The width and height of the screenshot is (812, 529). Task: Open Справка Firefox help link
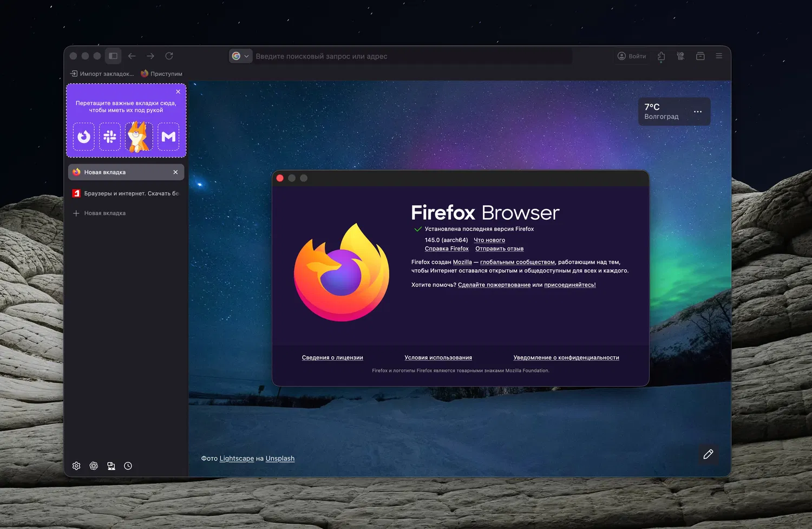pyautogui.click(x=447, y=249)
